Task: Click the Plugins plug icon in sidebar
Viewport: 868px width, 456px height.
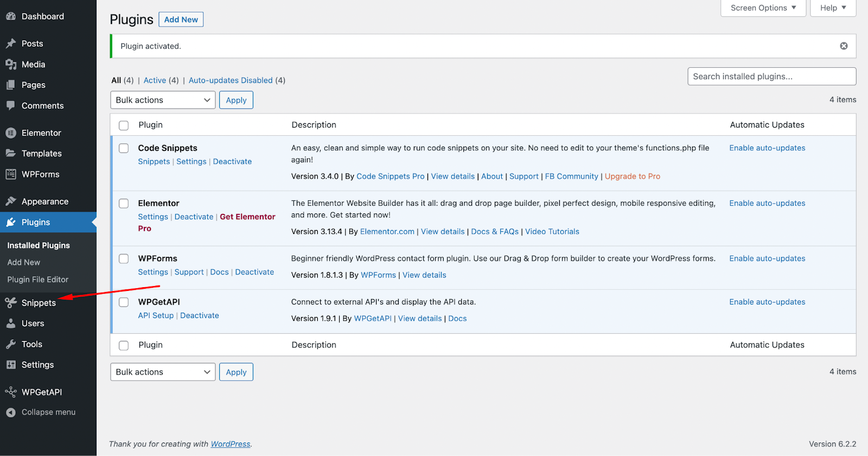Action: [x=11, y=222]
